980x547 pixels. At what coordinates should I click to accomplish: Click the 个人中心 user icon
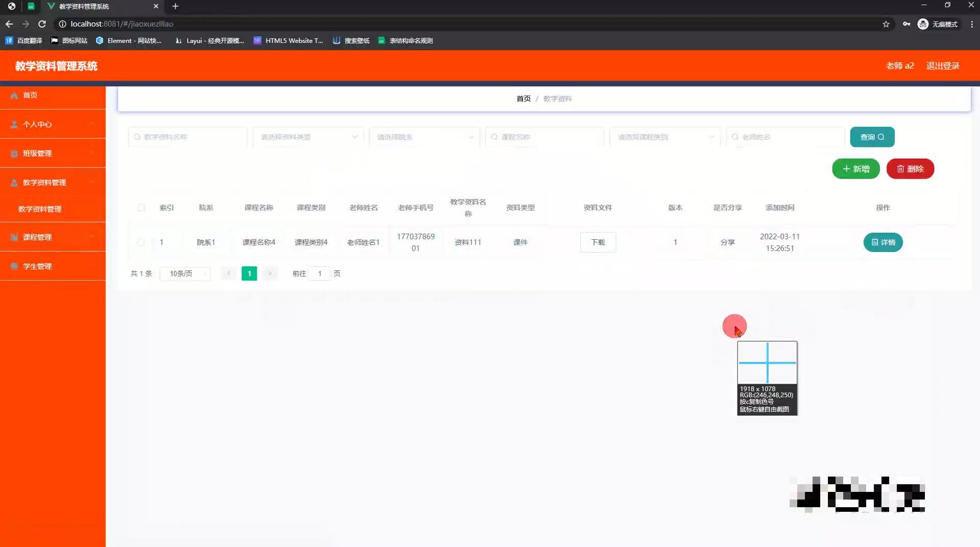pos(14,125)
